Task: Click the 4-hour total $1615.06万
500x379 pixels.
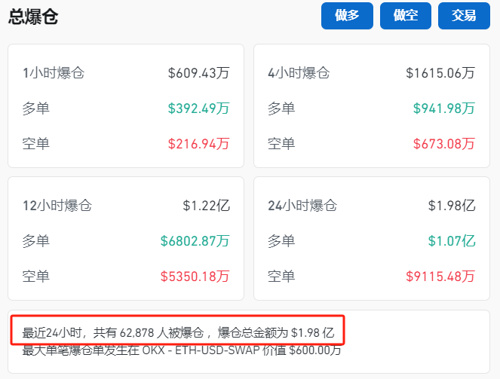Action: click(x=440, y=73)
